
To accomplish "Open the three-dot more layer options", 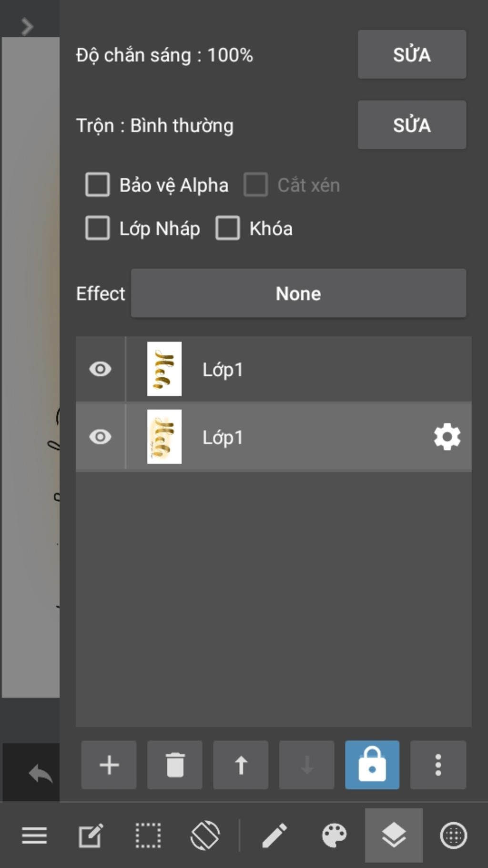I will tap(438, 765).
